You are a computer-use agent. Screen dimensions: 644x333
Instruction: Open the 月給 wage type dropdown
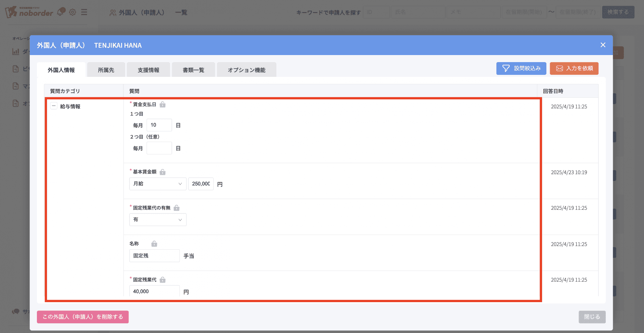158,184
